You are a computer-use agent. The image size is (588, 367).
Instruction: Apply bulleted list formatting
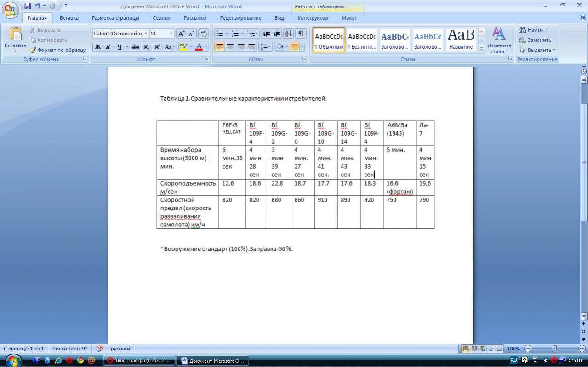(x=219, y=34)
